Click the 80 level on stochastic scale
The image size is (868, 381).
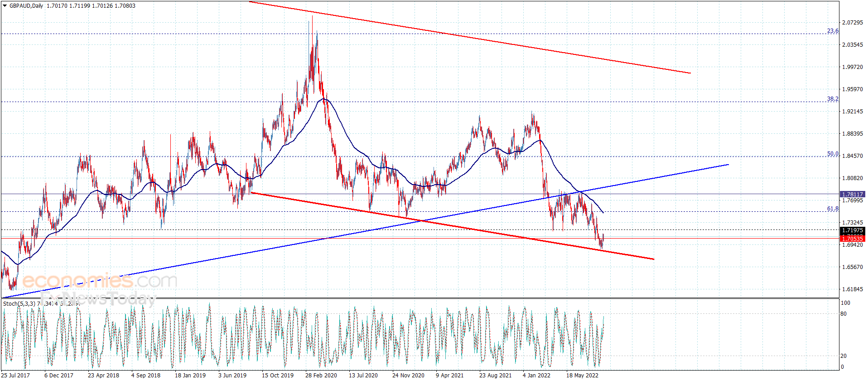click(x=844, y=313)
